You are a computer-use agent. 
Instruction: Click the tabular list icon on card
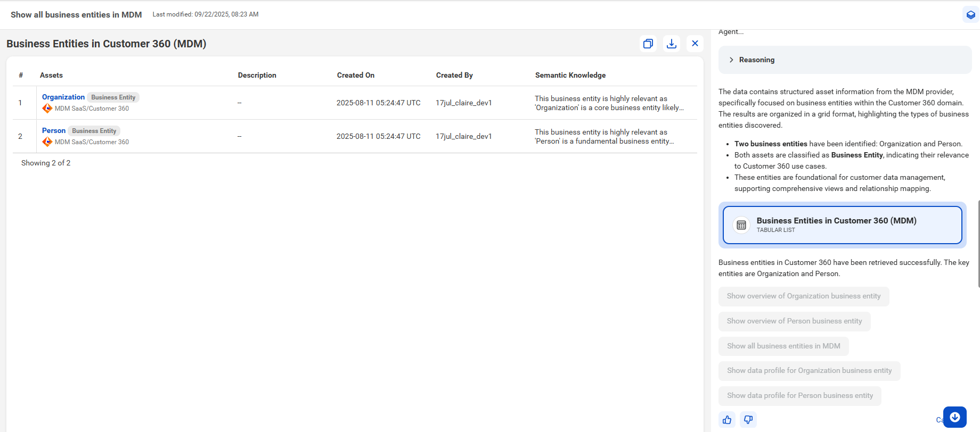coord(741,225)
